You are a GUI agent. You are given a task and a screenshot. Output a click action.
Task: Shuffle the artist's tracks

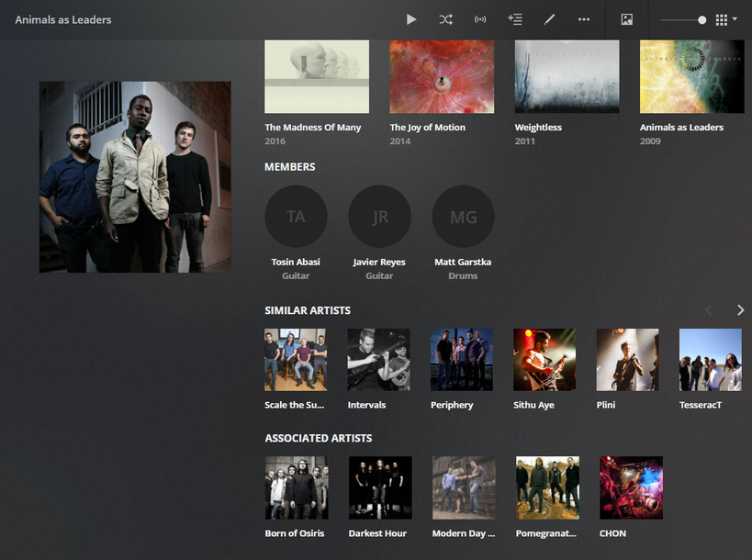[x=445, y=19]
